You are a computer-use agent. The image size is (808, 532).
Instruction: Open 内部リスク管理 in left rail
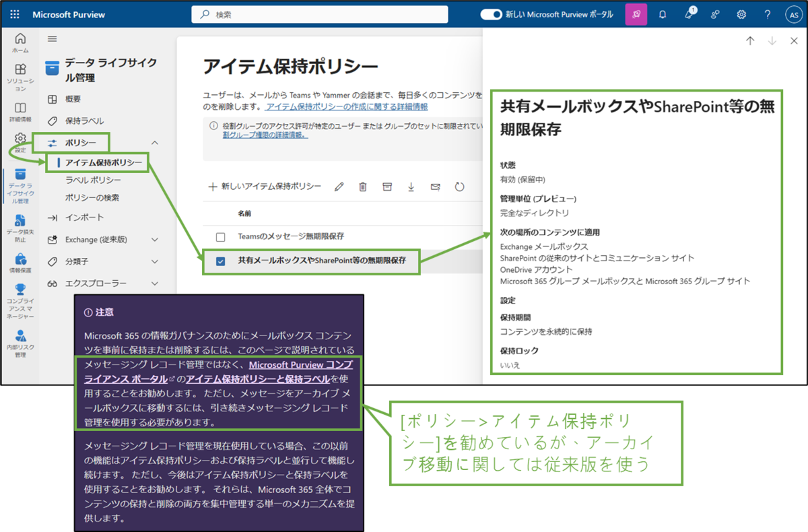click(x=20, y=343)
